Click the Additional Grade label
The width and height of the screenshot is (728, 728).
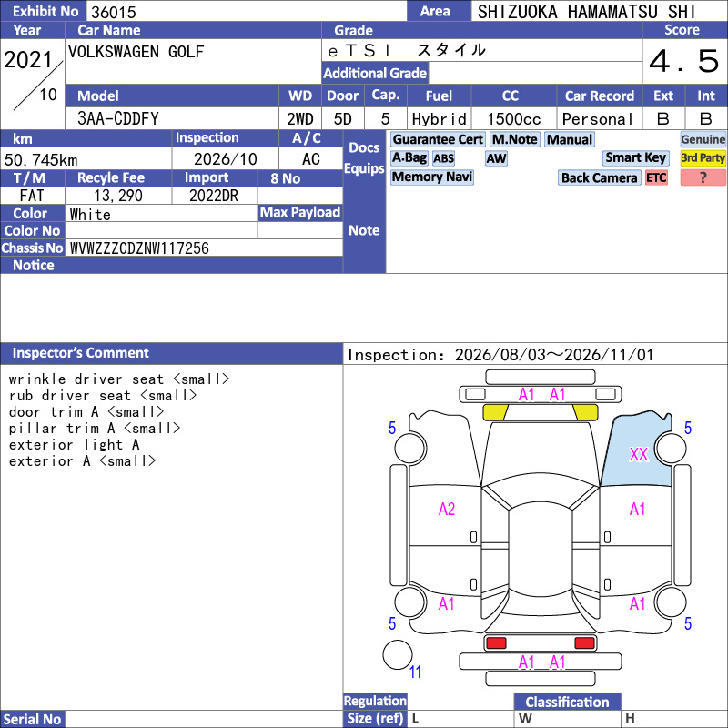[x=375, y=74]
